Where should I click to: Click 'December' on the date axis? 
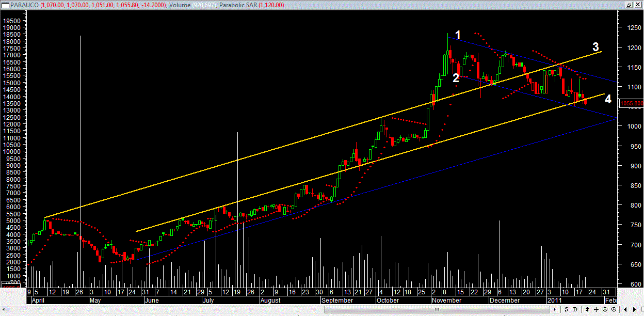pyautogui.click(x=505, y=300)
